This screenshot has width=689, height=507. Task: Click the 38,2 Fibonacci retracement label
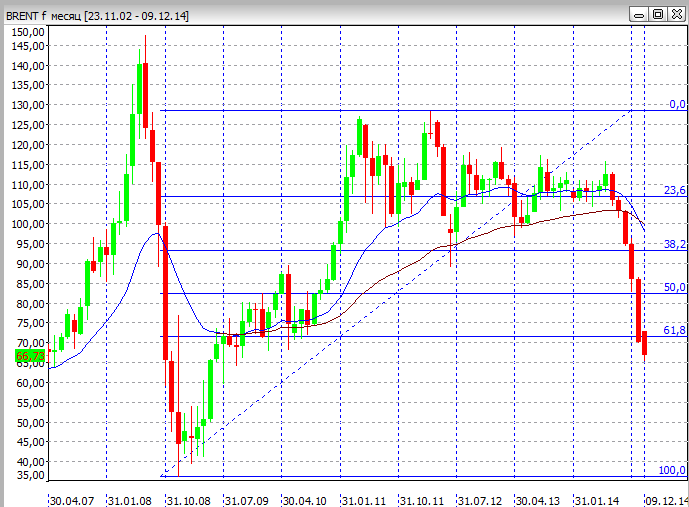tap(675, 244)
